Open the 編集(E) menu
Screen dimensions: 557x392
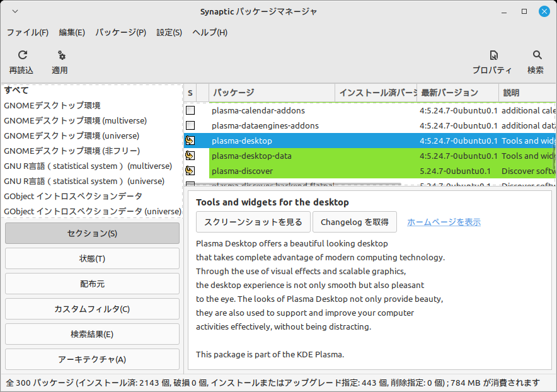pos(72,33)
